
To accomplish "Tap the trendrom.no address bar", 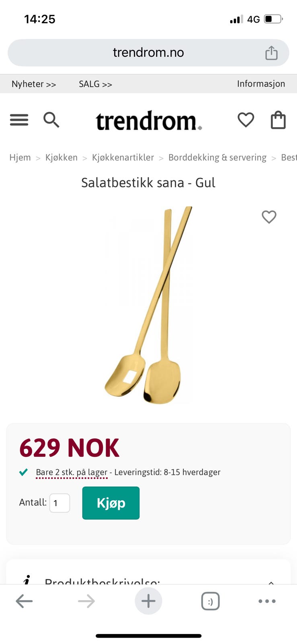I will (148, 53).
